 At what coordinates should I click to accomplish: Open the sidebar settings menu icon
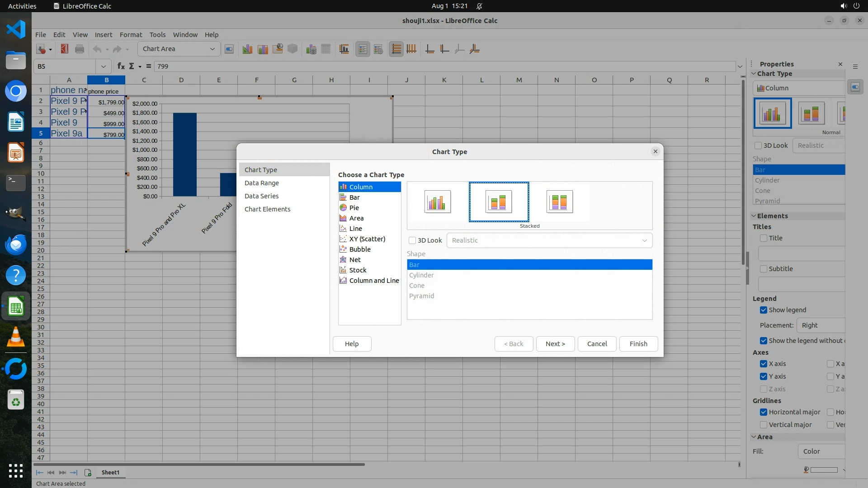[x=855, y=66]
